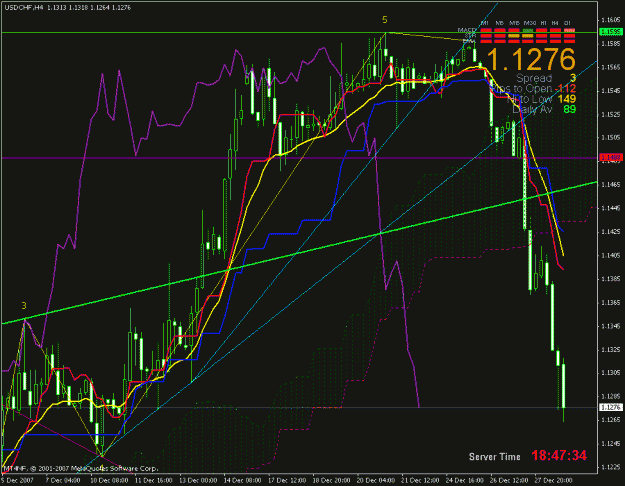The width and height of the screenshot is (625, 486).
Task: Click the 17 Dec 12:00 time axis label
Action: tap(287, 480)
